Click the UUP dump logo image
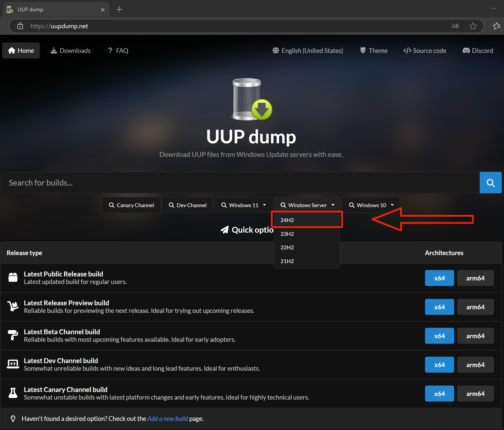 252,99
